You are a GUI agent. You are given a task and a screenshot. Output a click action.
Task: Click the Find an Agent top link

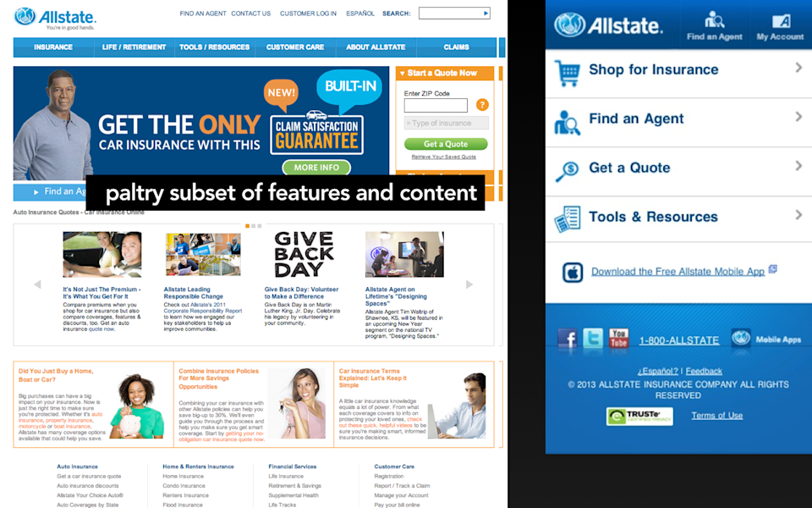click(203, 14)
